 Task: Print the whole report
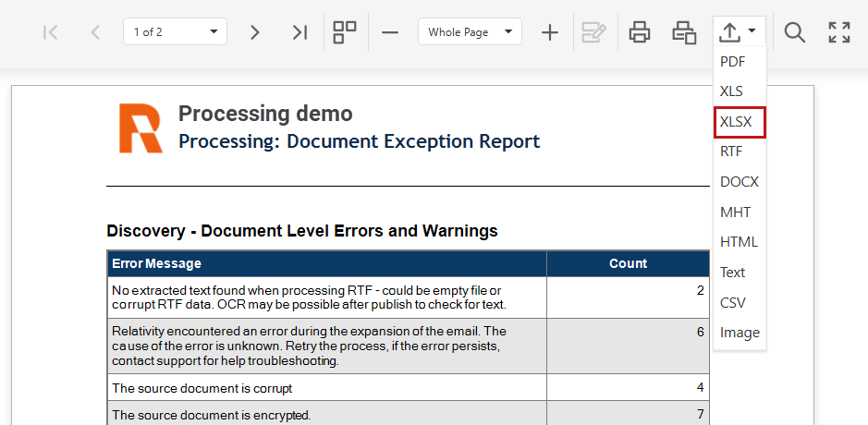tap(640, 32)
